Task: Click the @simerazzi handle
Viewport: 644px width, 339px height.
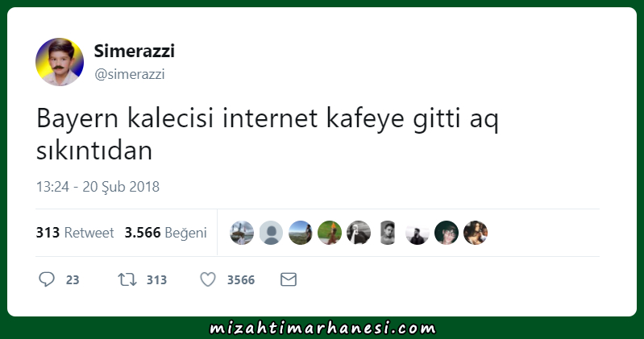Action: click(130, 74)
